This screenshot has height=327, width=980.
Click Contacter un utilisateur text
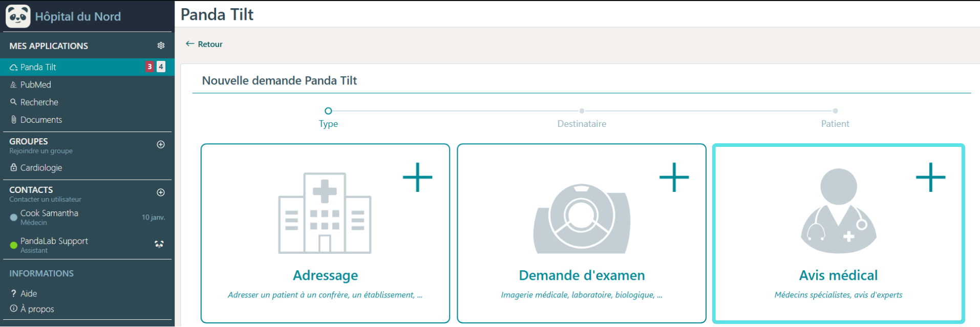click(x=45, y=199)
